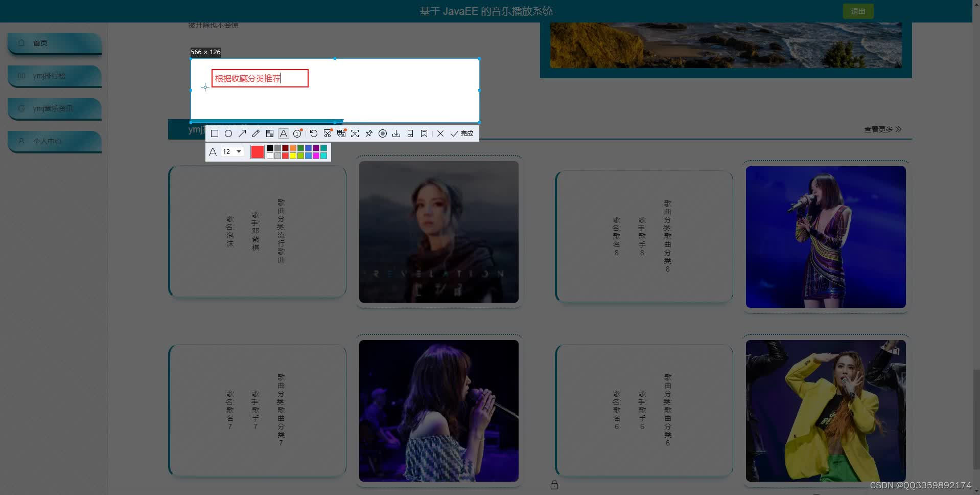Select the mosaic blur tool
The width and height of the screenshot is (980, 495).
pyautogui.click(x=270, y=133)
